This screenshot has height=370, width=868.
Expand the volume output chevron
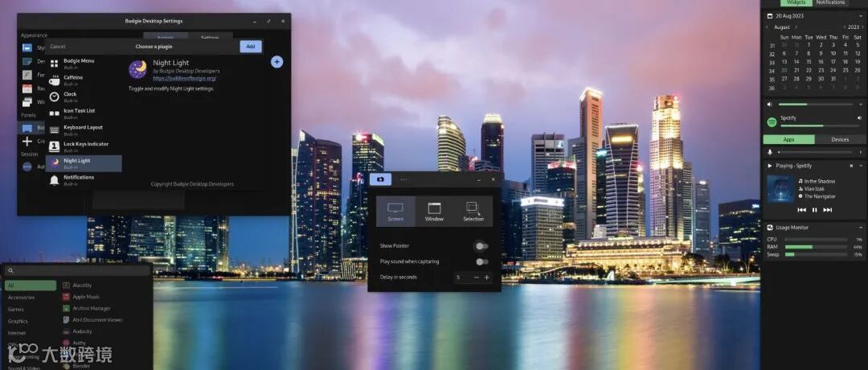point(860,104)
